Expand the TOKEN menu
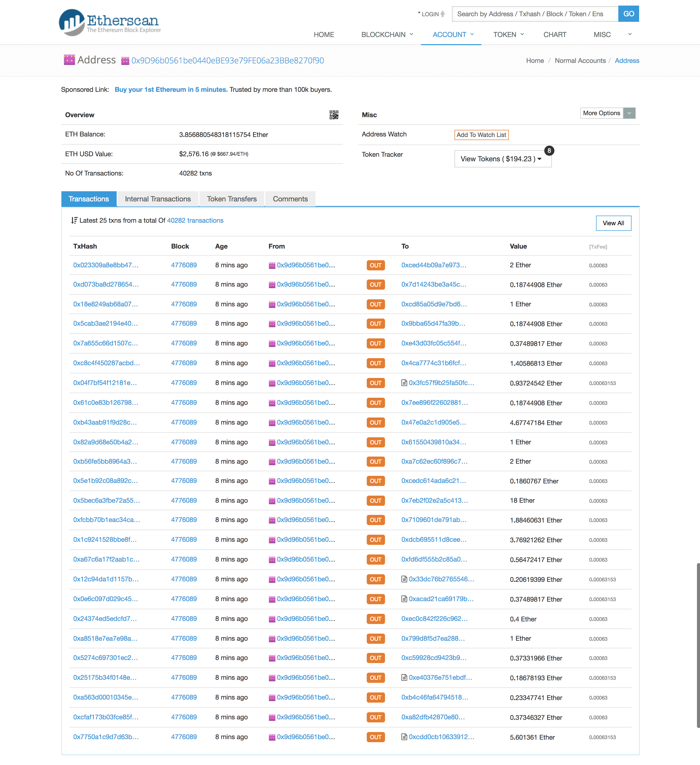The height and width of the screenshot is (765, 700). (509, 34)
